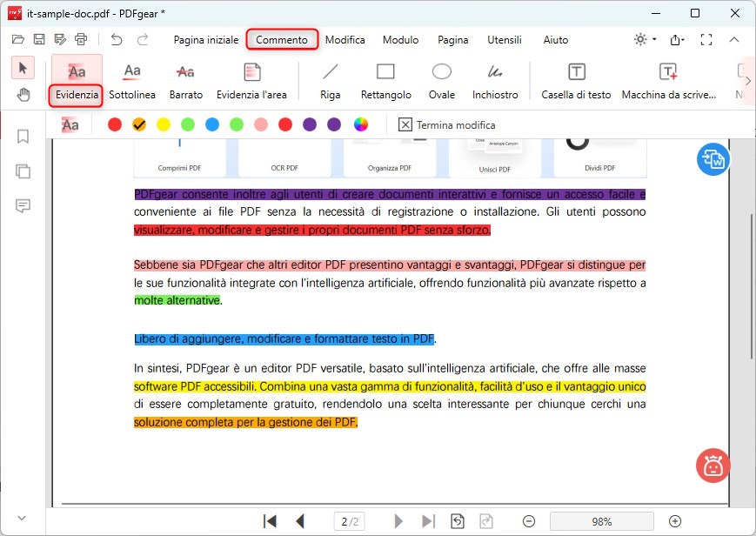Open the comments list sidebar panel

click(23, 206)
